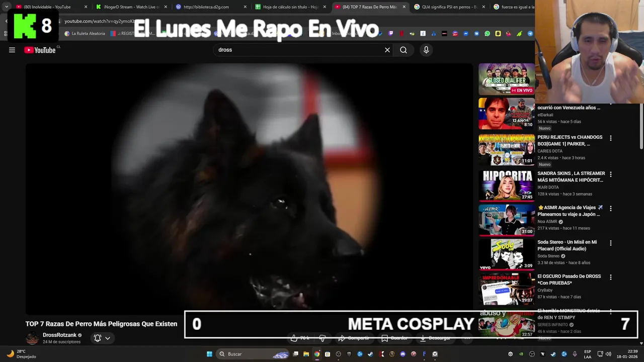The width and height of the screenshot is (644, 362).
Task: Open options menu for SANDRA SKINS video
Action: coord(611,174)
